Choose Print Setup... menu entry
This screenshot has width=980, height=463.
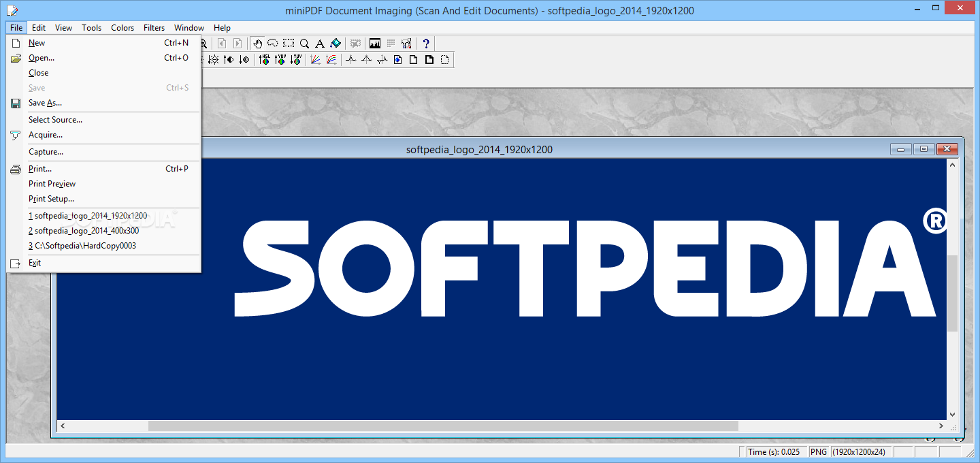pyautogui.click(x=103, y=199)
